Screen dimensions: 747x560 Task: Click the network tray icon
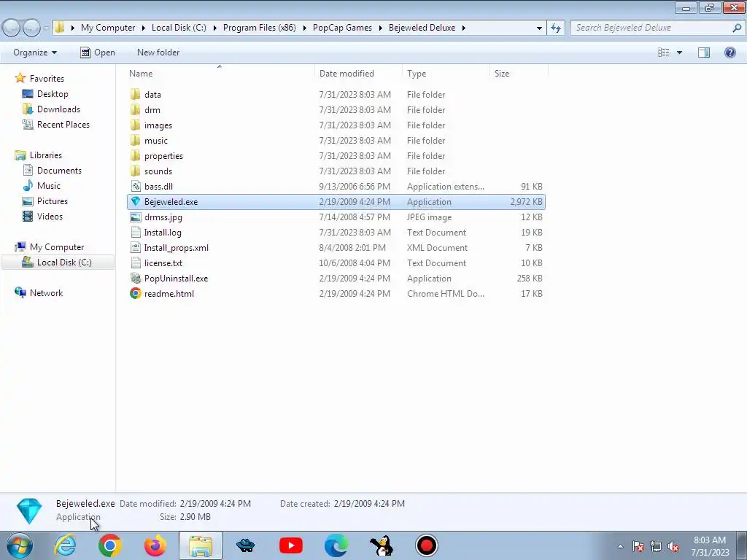click(x=656, y=547)
